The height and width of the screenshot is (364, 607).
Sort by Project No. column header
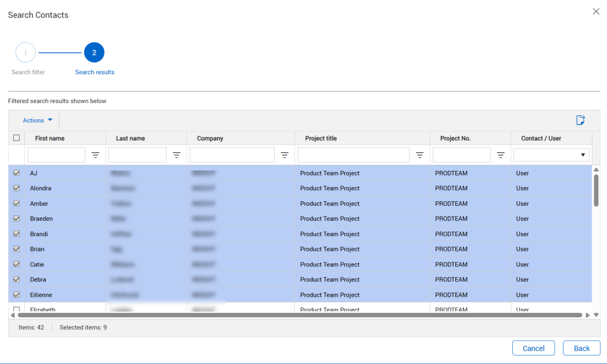click(x=455, y=138)
